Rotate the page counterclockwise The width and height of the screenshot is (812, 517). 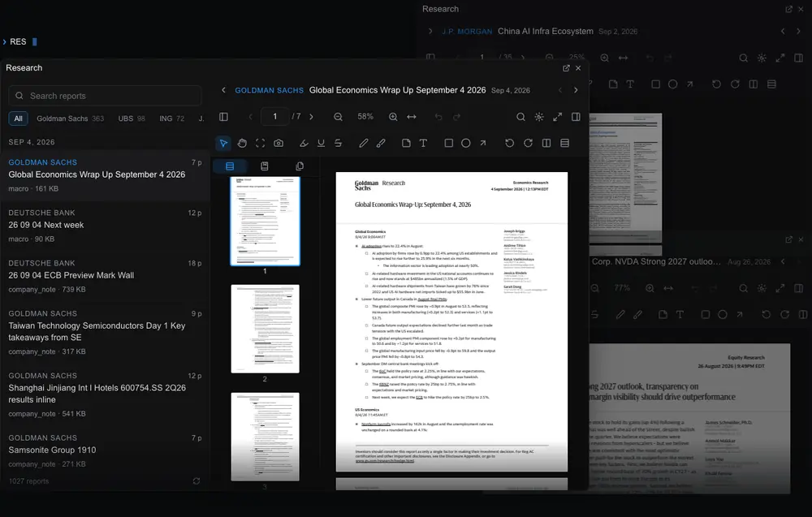(510, 144)
